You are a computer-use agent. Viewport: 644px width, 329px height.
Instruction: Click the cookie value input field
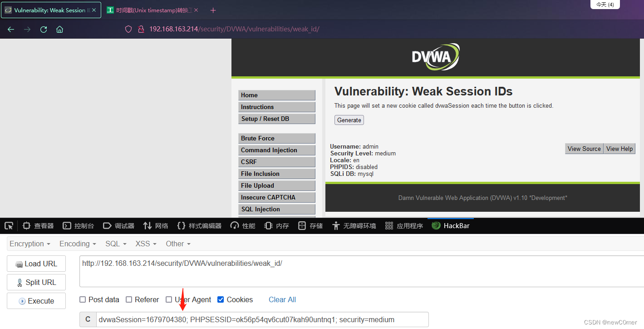pos(262,319)
